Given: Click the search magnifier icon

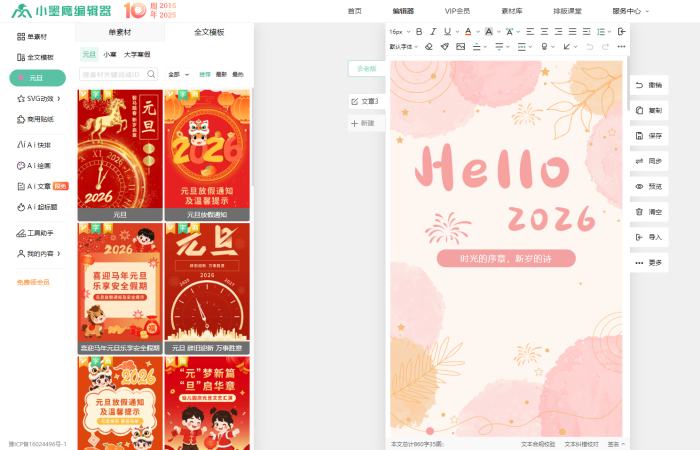Looking at the screenshot, I should tap(152, 74).
